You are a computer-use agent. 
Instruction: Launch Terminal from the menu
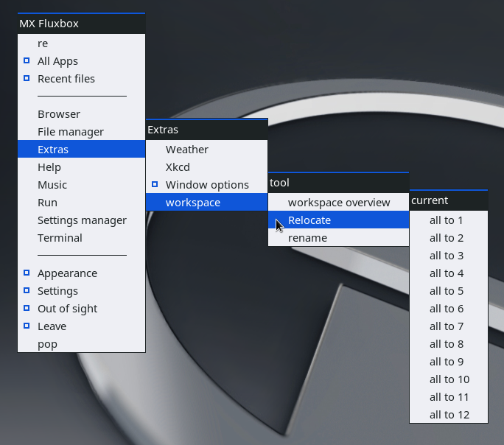coord(81,237)
